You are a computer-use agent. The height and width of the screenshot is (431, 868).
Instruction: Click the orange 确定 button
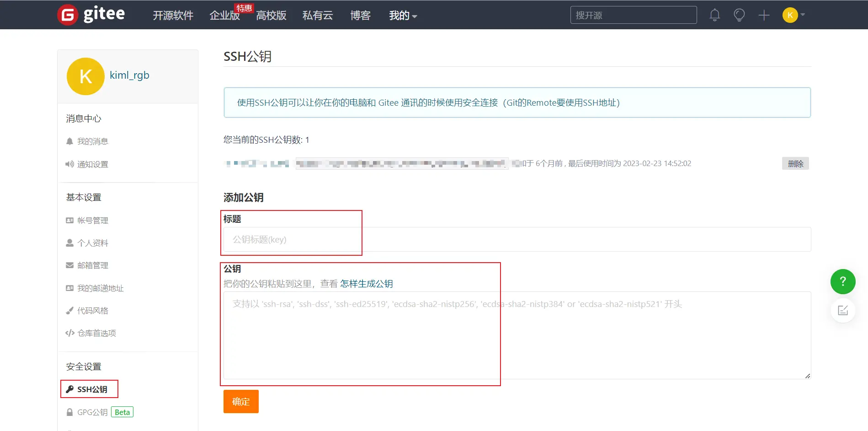[x=241, y=401]
